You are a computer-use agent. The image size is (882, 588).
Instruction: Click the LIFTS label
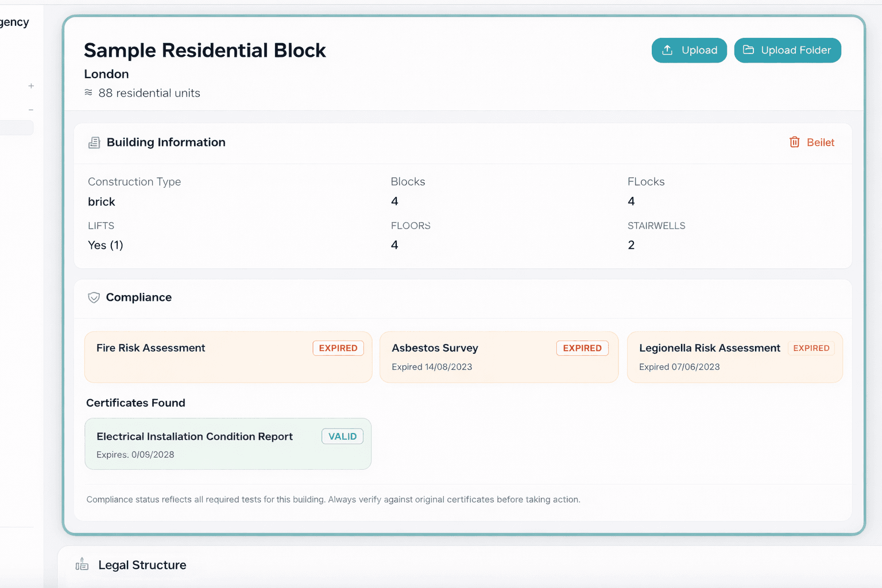point(101,226)
